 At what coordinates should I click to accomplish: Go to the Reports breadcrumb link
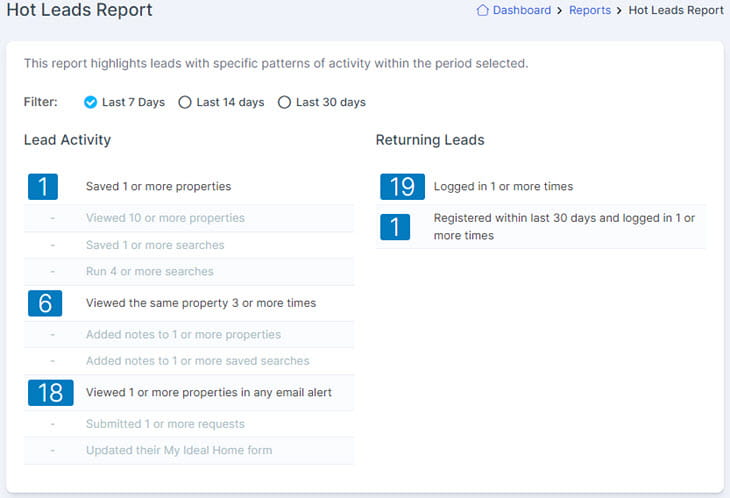589,10
